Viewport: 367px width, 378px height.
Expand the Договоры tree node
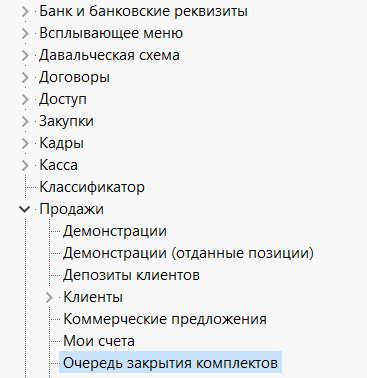click(x=25, y=78)
